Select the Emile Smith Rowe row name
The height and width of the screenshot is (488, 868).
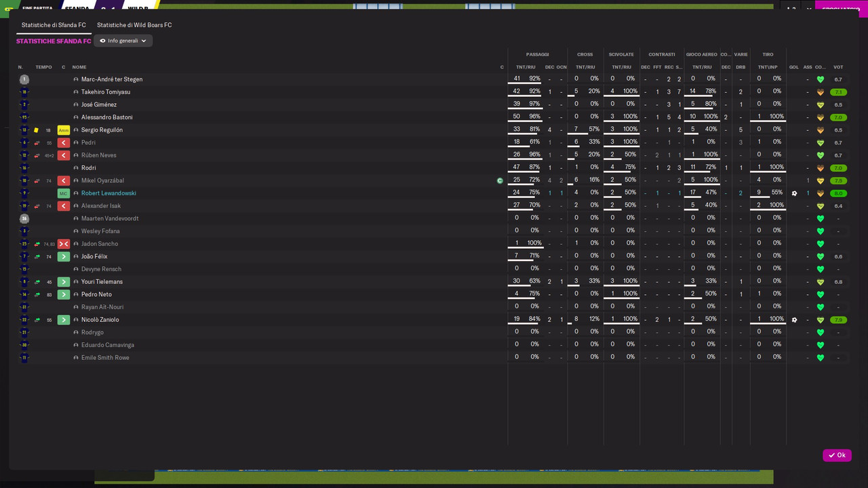point(105,358)
